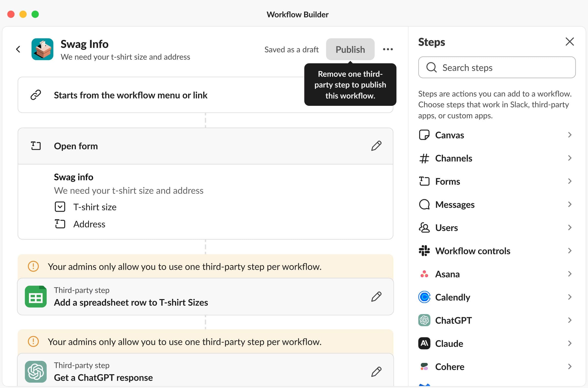
Task: Click the 'Address' form field label
Action: click(x=89, y=224)
